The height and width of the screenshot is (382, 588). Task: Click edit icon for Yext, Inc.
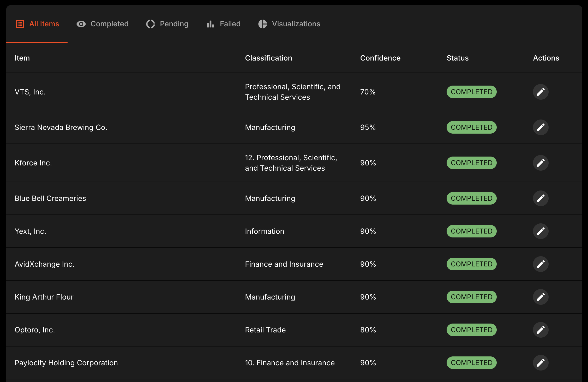click(541, 231)
